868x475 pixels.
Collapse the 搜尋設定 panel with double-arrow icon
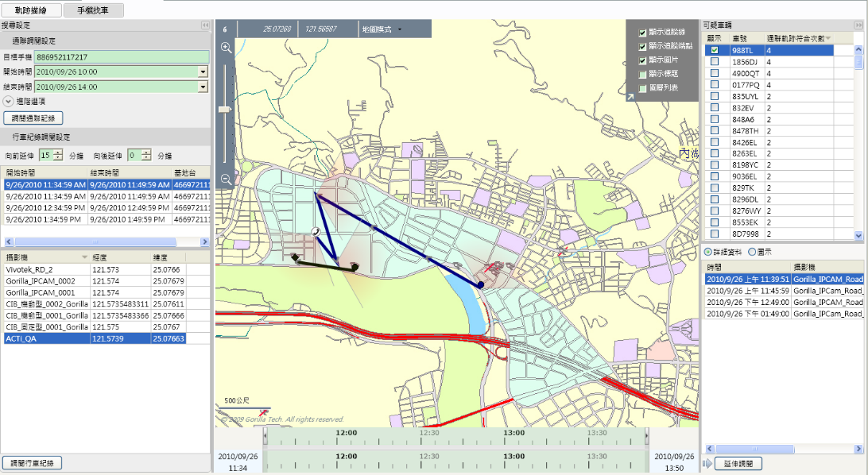tap(205, 25)
